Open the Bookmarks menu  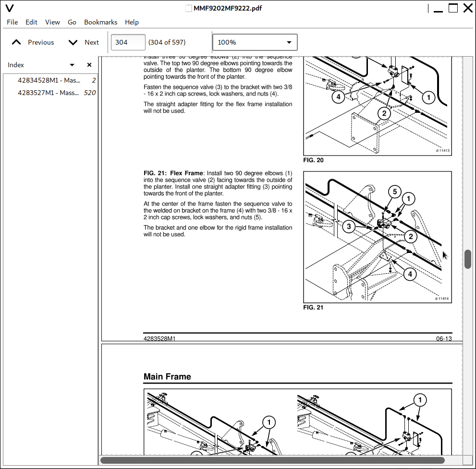[x=100, y=22]
